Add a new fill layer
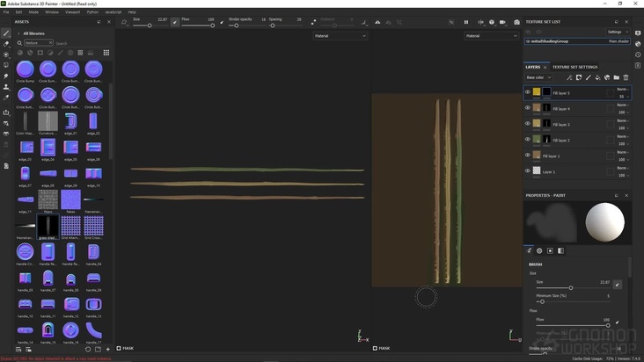This screenshot has width=644, height=362. [x=597, y=77]
